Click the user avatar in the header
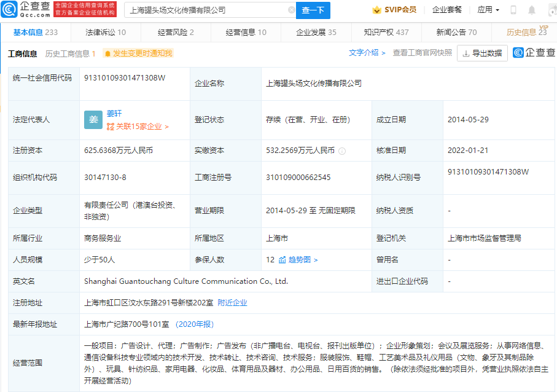The height and width of the screenshot is (392, 557). (x=550, y=10)
